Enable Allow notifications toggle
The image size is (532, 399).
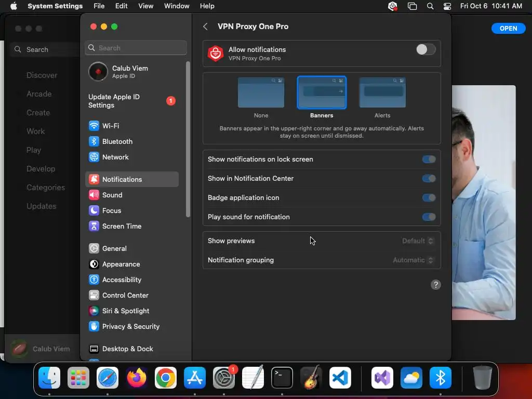click(426, 49)
